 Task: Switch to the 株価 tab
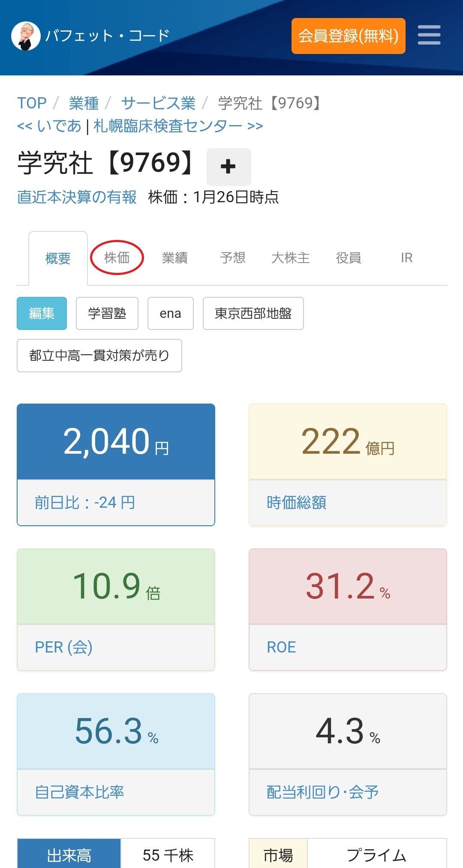pos(117,257)
